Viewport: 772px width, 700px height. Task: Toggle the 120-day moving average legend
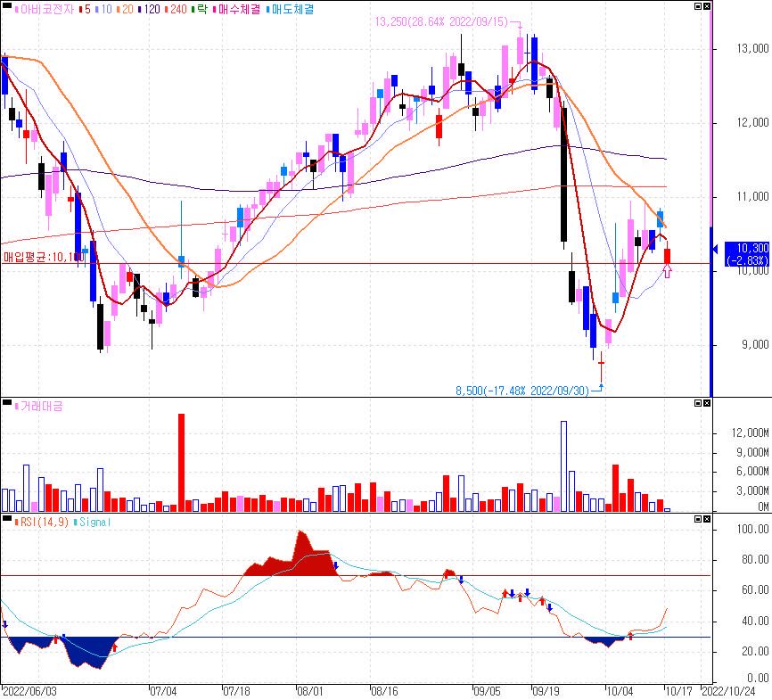click(x=149, y=9)
